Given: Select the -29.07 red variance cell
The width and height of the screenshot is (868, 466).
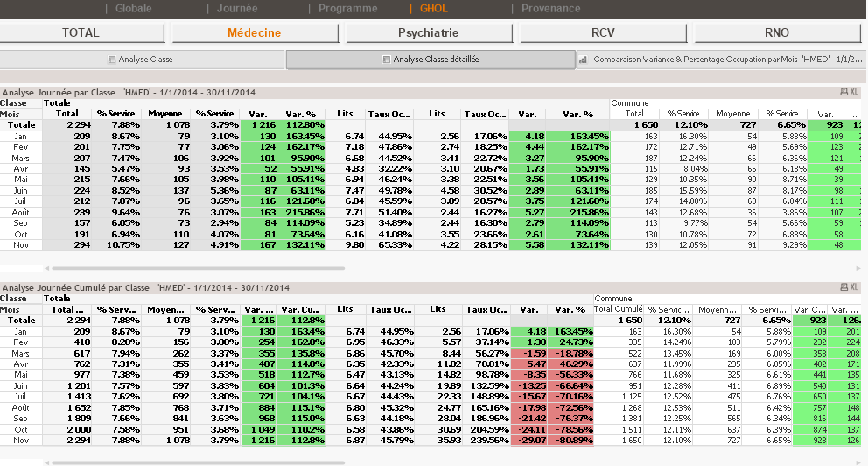Looking at the screenshot, I should click(528, 441).
